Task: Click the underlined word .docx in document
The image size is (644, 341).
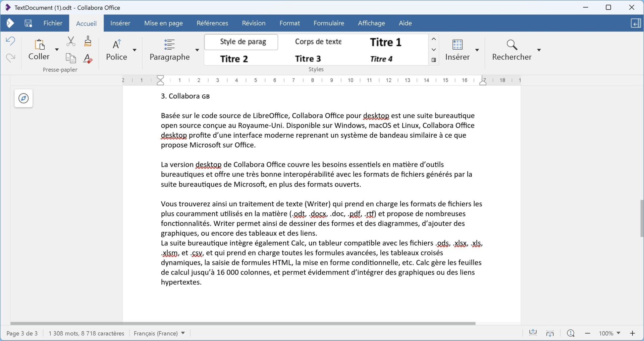Action: (318, 214)
